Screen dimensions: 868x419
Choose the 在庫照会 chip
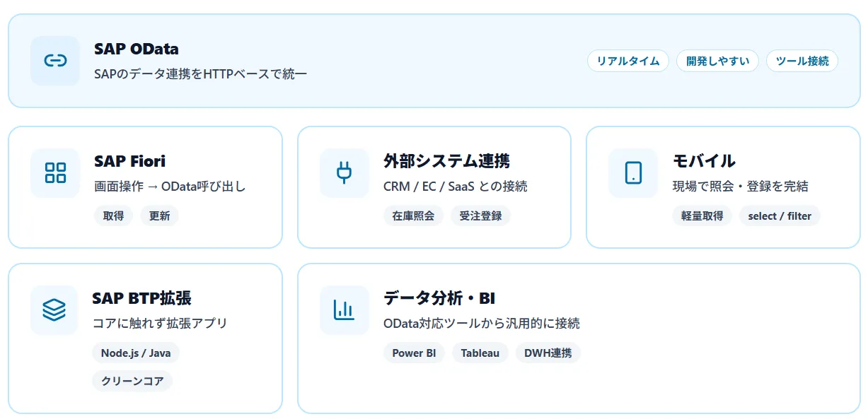tap(413, 216)
